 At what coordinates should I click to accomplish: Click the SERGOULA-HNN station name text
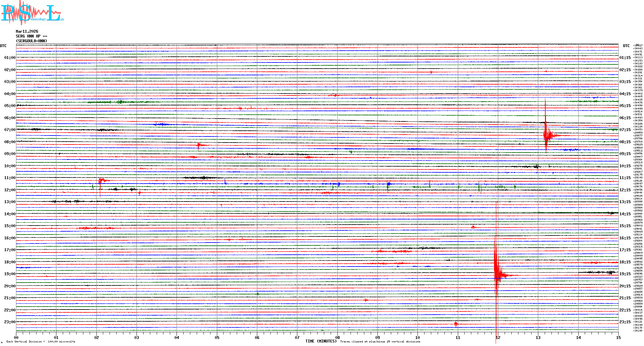pos(31,41)
